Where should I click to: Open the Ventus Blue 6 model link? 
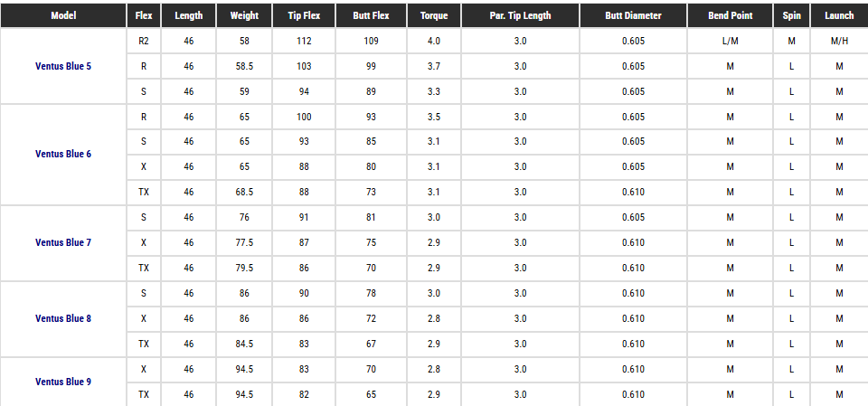(63, 154)
